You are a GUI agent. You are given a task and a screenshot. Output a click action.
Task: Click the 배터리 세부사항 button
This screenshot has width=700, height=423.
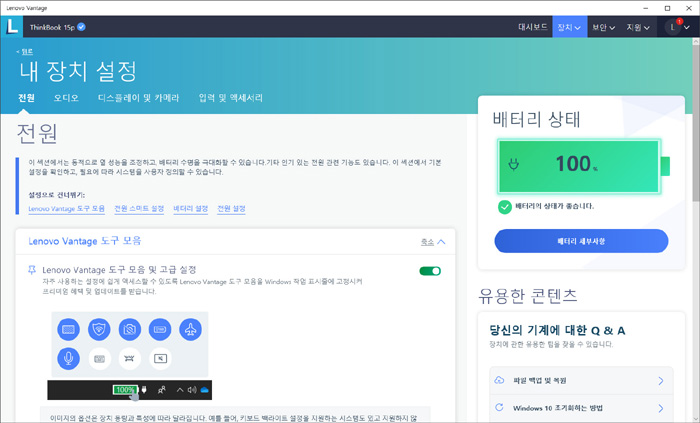[x=581, y=241]
